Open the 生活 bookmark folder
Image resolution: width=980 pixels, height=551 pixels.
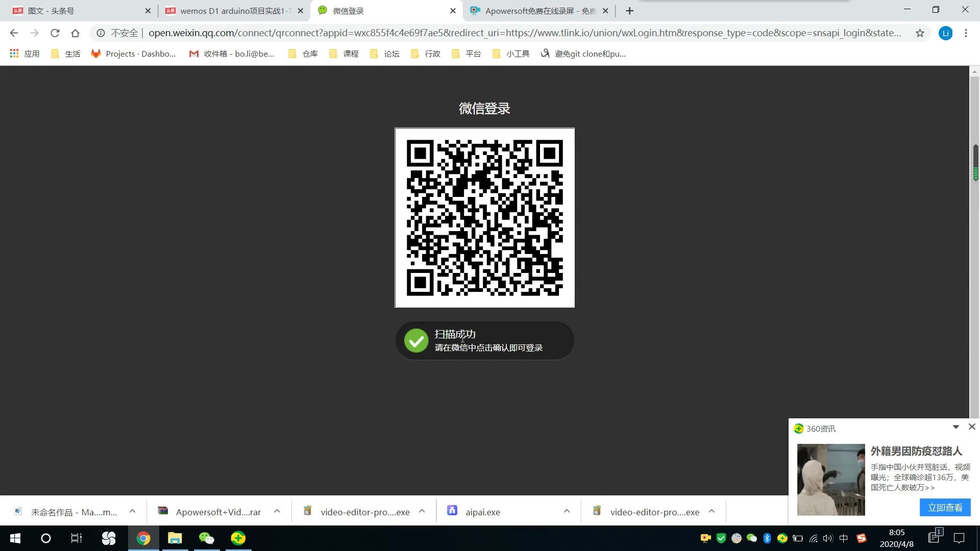[66, 54]
